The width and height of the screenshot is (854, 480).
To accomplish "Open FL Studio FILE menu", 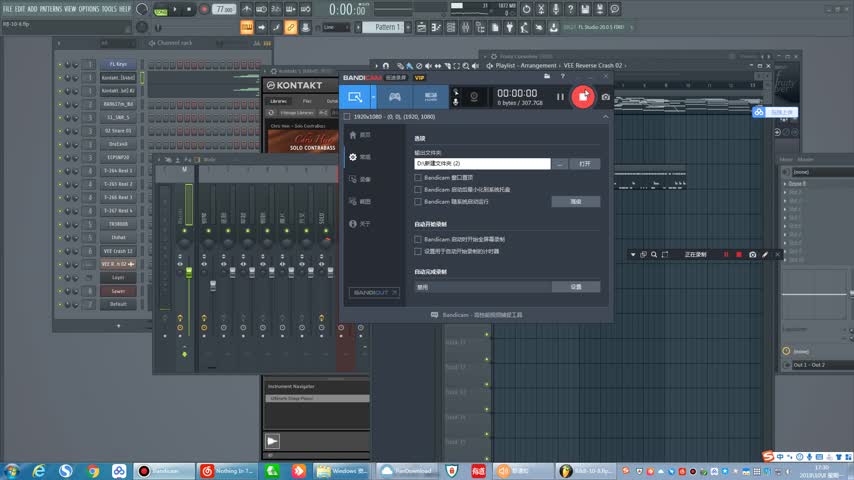I will click(x=7, y=9).
